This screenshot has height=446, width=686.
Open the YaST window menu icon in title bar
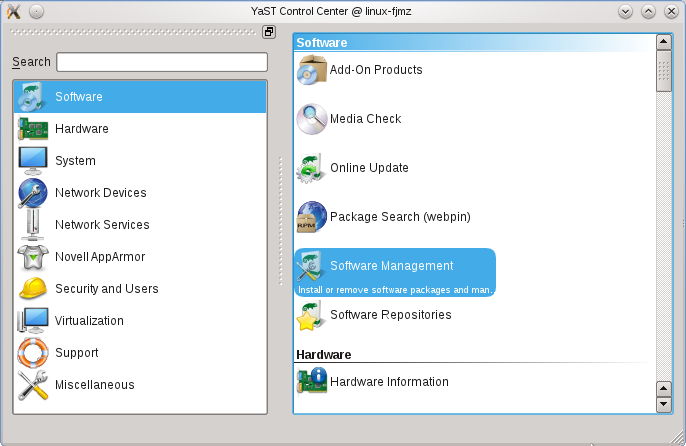tap(14, 11)
